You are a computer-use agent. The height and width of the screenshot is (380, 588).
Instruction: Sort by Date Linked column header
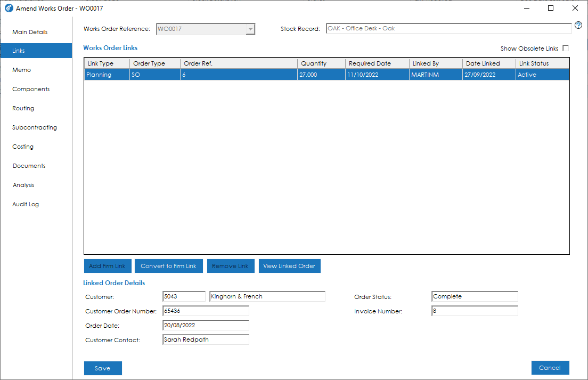pos(489,63)
